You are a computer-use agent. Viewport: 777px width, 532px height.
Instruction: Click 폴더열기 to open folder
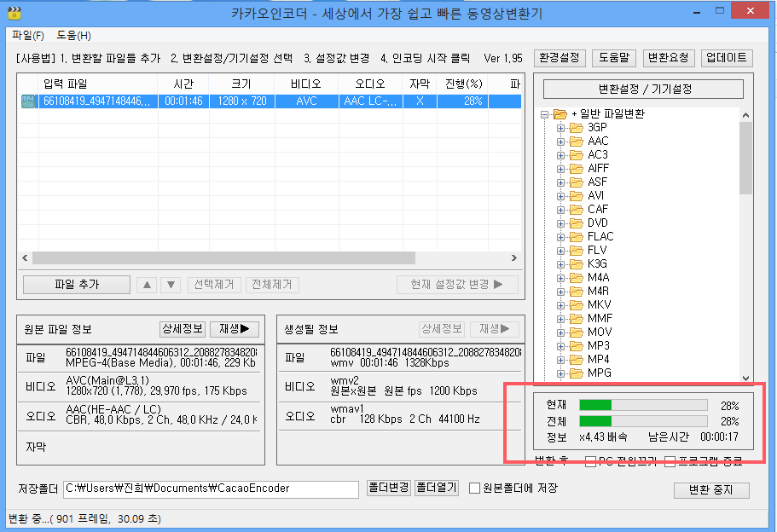[437, 488]
